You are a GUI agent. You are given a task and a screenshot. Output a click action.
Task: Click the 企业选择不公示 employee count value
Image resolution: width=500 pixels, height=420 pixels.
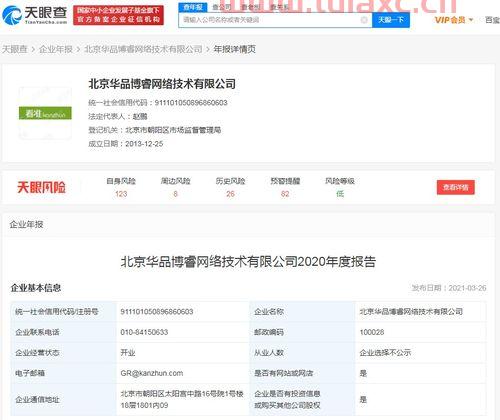pos(385,353)
